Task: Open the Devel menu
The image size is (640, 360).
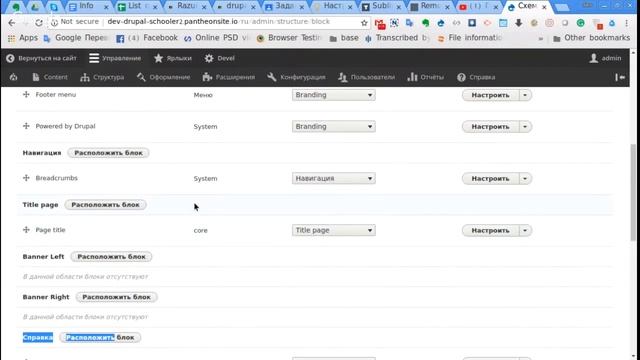Action: pyautogui.click(x=220, y=58)
